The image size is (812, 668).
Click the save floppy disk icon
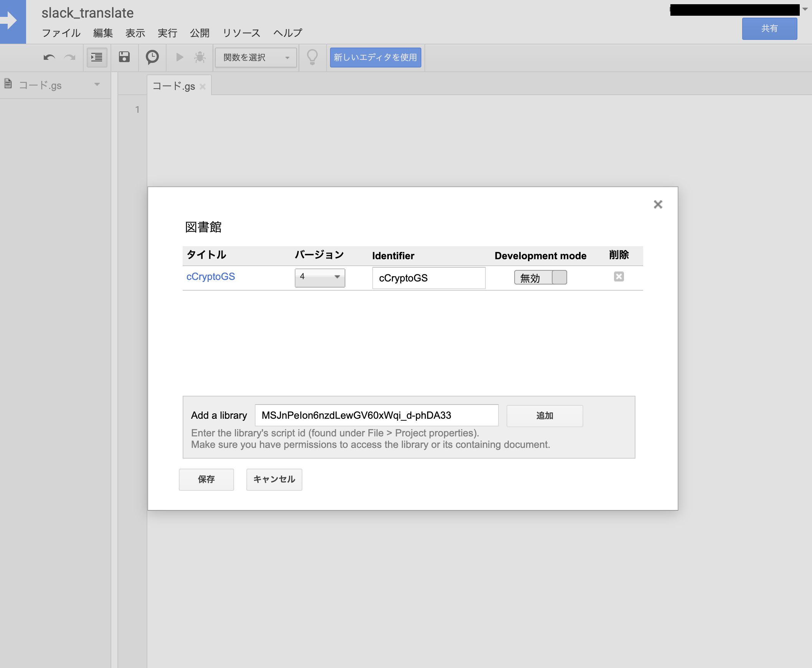click(x=124, y=58)
